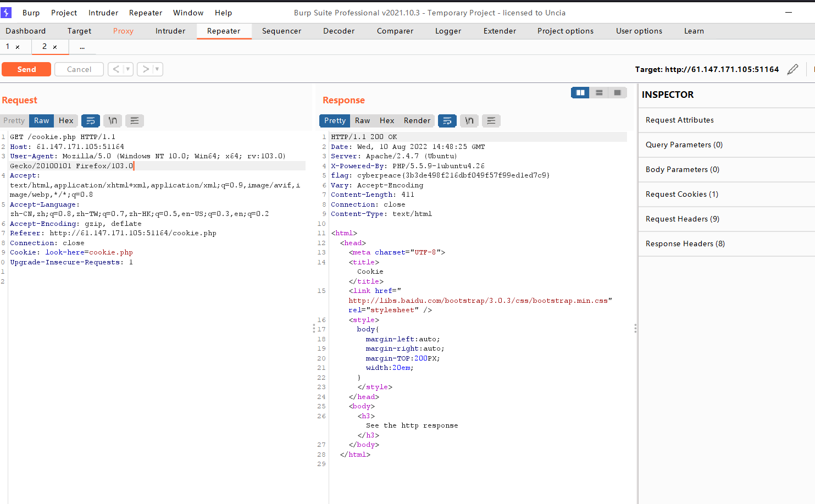Open the Burp menu
This screenshot has width=815, height=504.
pos(31,13)
